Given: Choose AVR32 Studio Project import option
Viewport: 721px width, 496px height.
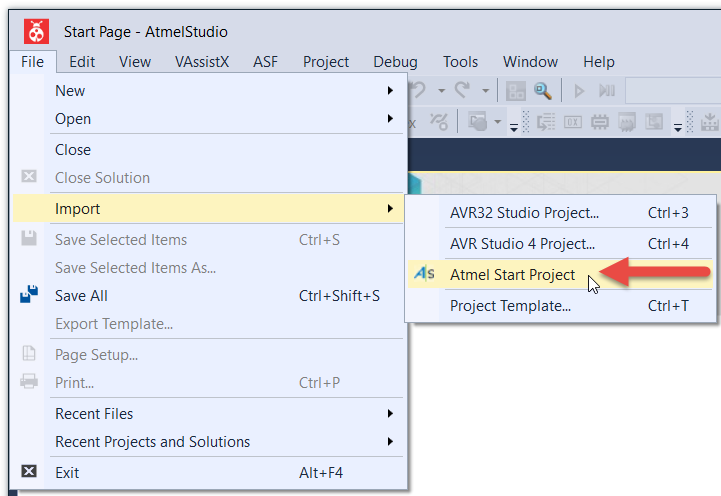Looking at the screenshot, I should (x=524, y=212).
